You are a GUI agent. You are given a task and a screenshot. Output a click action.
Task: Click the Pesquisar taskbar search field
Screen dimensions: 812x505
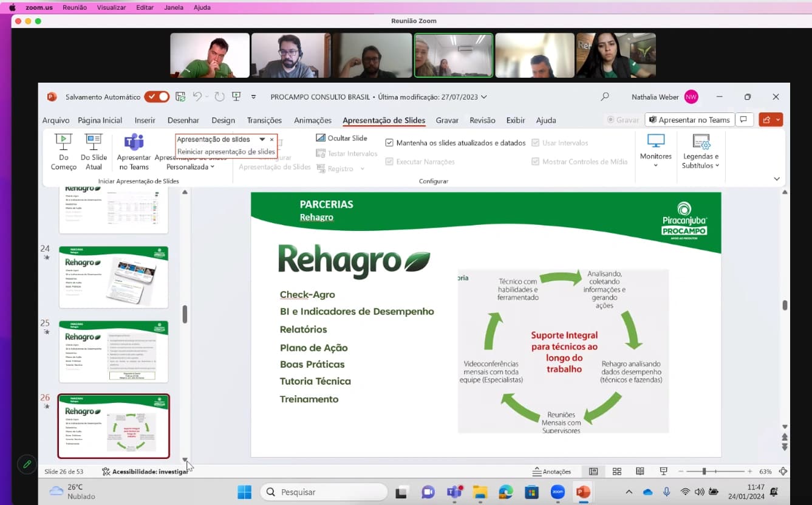[x=324, y=492]
